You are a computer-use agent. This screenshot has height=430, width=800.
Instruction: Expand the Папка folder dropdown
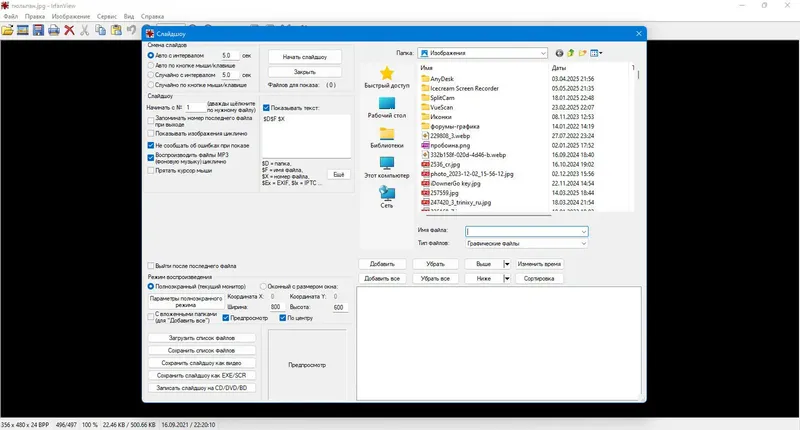click(x=543, y=53)
